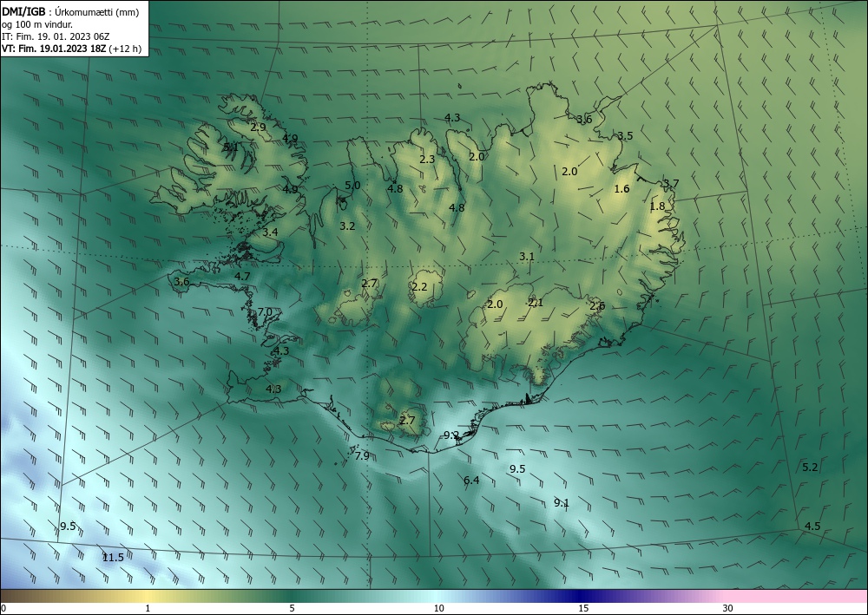This screenshot has height=615, width=868.
Task: Click the 2.3 value in north Iceland
Action: pos(427,160)
